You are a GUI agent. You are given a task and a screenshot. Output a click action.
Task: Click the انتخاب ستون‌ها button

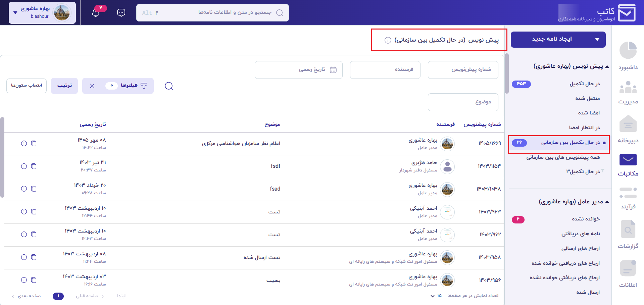coord(27,86)
